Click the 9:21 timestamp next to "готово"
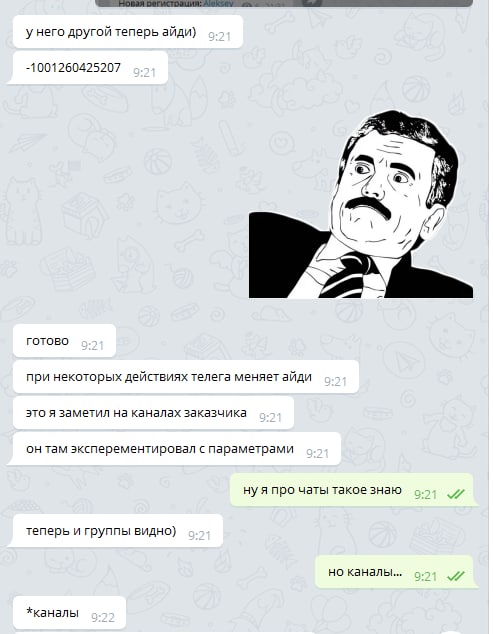The height and width of the screenshot is (634, 493). tap(93, 346)
